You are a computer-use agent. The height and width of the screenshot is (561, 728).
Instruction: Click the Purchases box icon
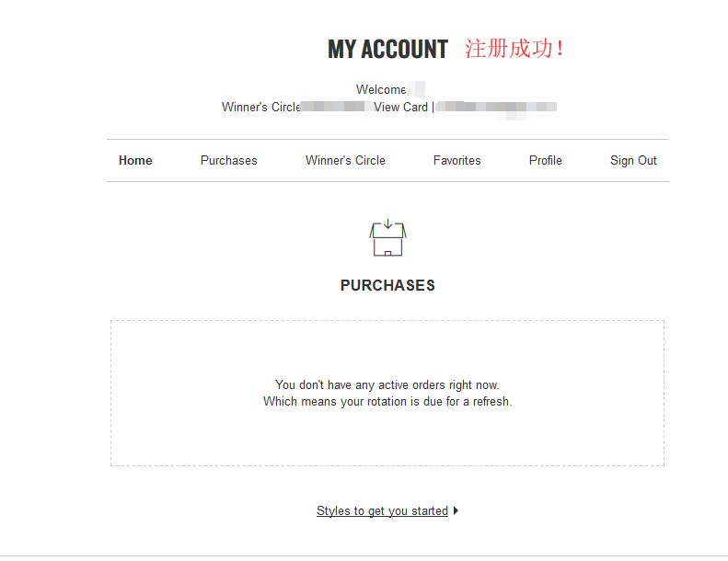(x=387, y=238)
